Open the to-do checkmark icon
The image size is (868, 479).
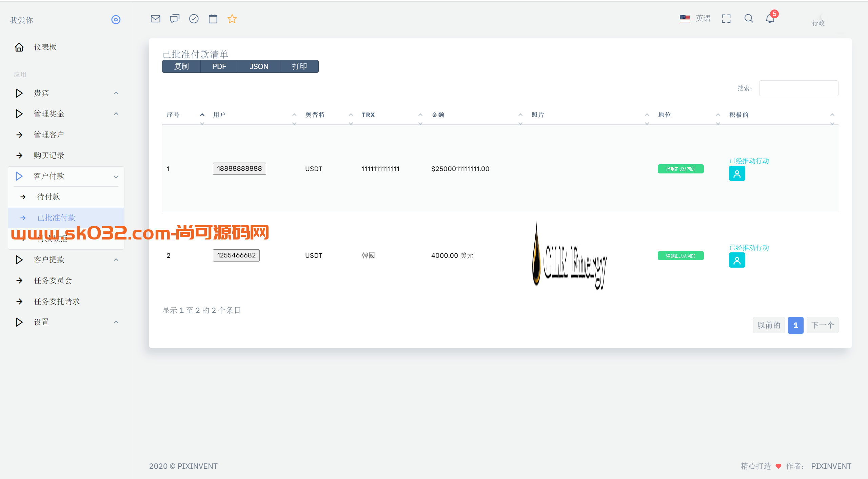click(194, 19)
